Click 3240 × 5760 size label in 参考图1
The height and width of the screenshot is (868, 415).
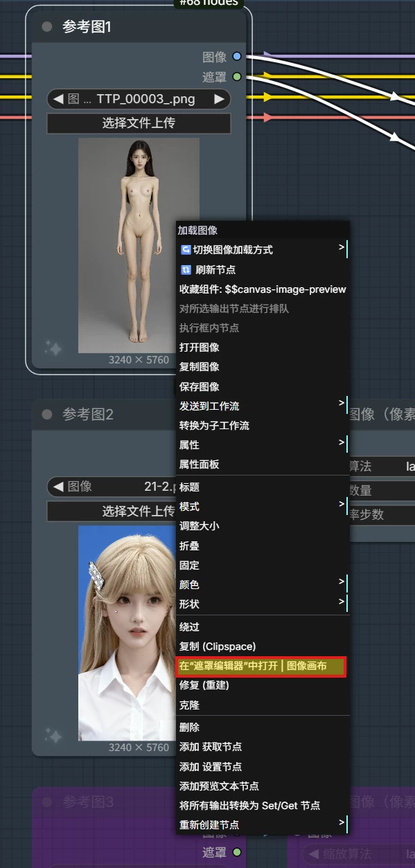pos(139,360)
